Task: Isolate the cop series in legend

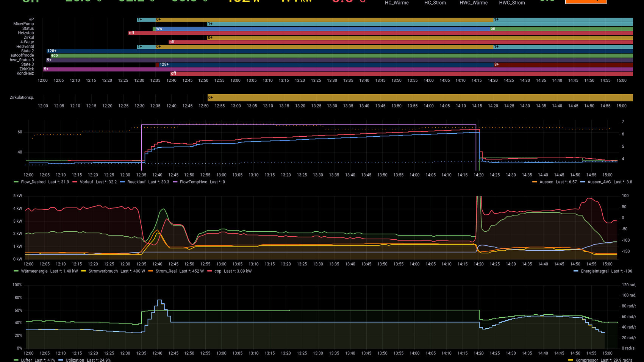Action: coord(217,271)
